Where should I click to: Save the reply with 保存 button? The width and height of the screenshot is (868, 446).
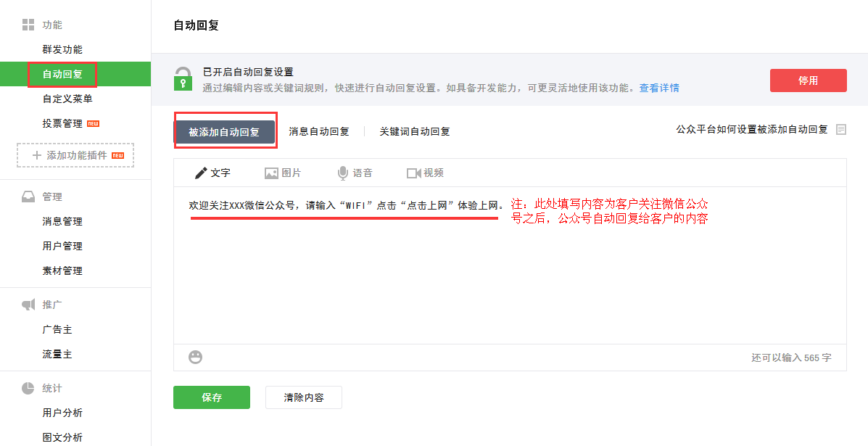coord(211,397)
